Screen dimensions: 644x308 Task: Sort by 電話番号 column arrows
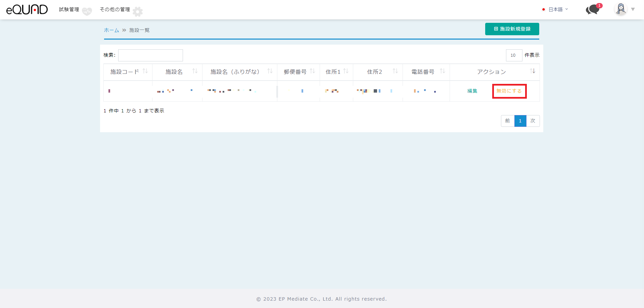point(442,71)
